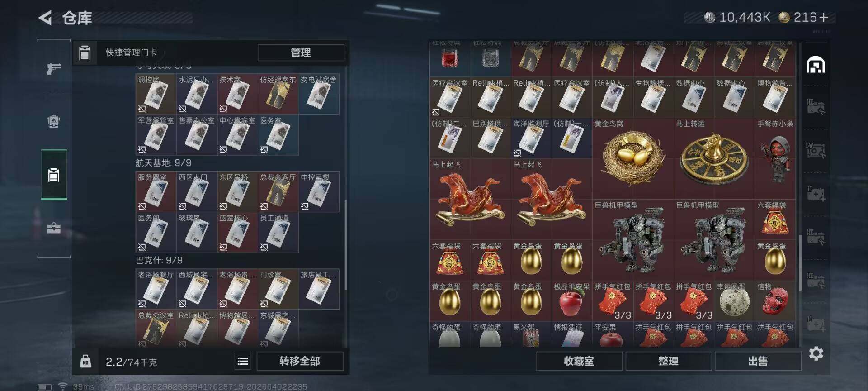Select the 极品平安果 red apple

[x=572, y=300]
